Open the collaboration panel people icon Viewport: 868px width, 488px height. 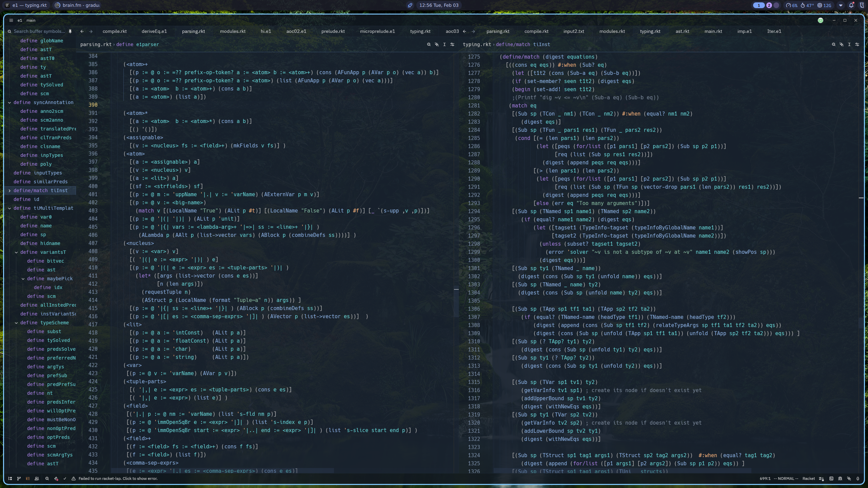point(37,479)
